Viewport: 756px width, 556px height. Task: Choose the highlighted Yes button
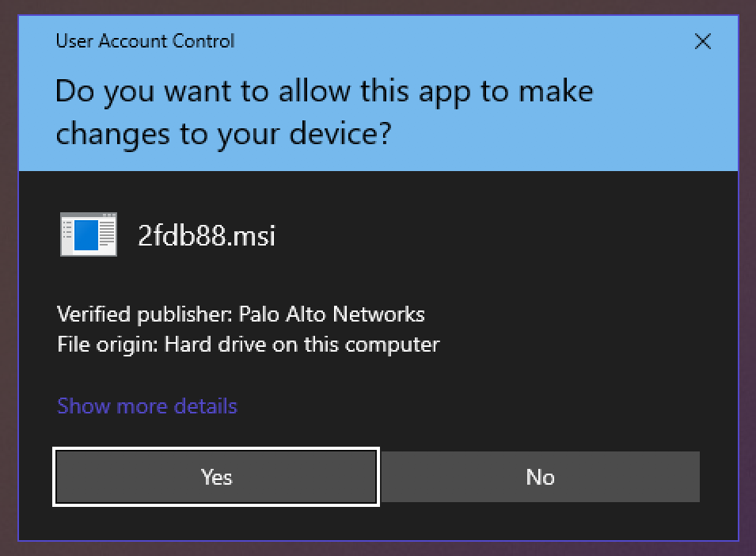pyautogui.click(x=216, y=477)
